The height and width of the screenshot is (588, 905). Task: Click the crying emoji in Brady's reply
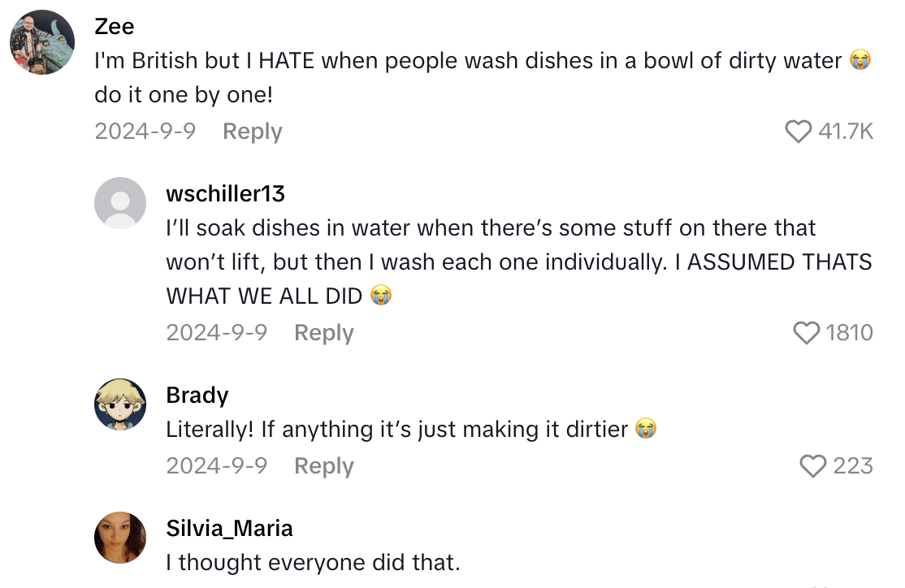pyautogui.click(x=646, y=429)
